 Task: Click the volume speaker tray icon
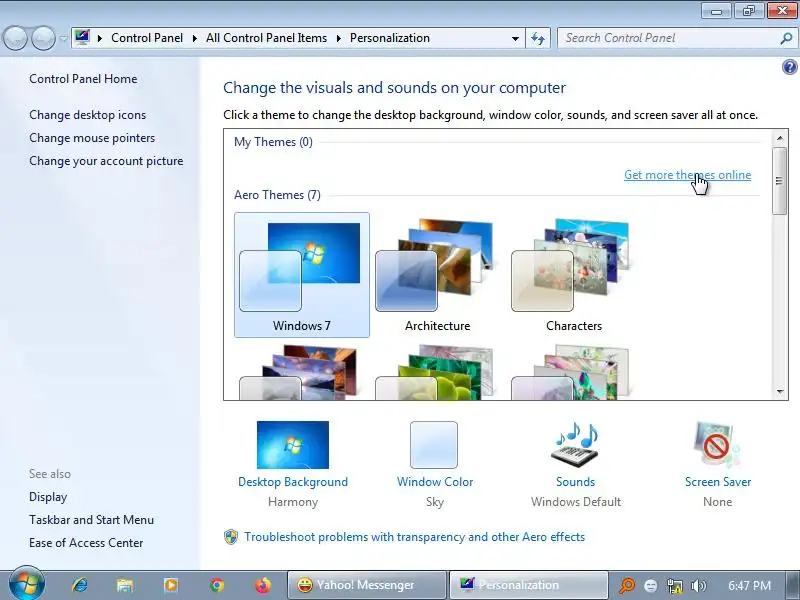698,586
